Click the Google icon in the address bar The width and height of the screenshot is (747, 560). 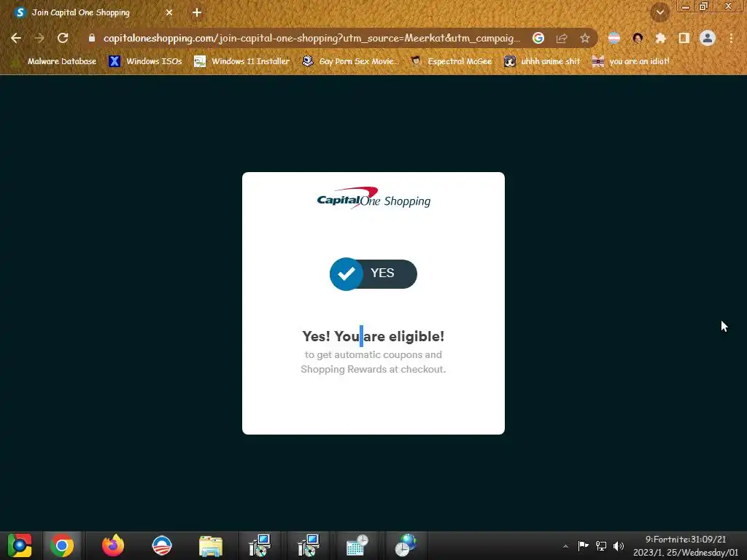point(538,38)
